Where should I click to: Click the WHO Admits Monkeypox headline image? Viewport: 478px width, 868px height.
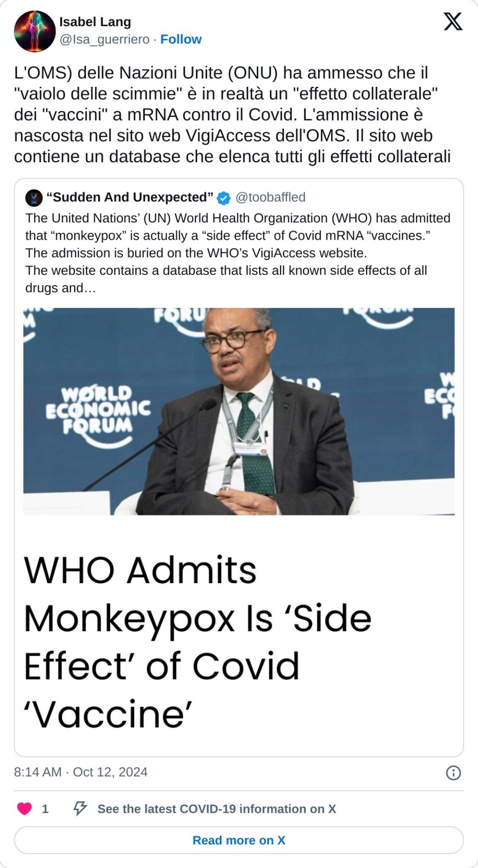click(198, 642)
